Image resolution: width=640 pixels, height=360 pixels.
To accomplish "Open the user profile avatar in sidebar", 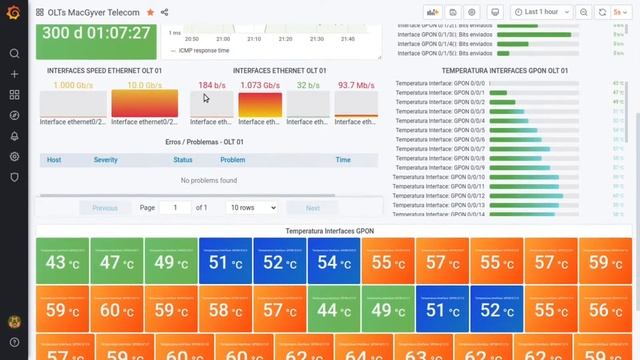I will (x=15, y=322).
